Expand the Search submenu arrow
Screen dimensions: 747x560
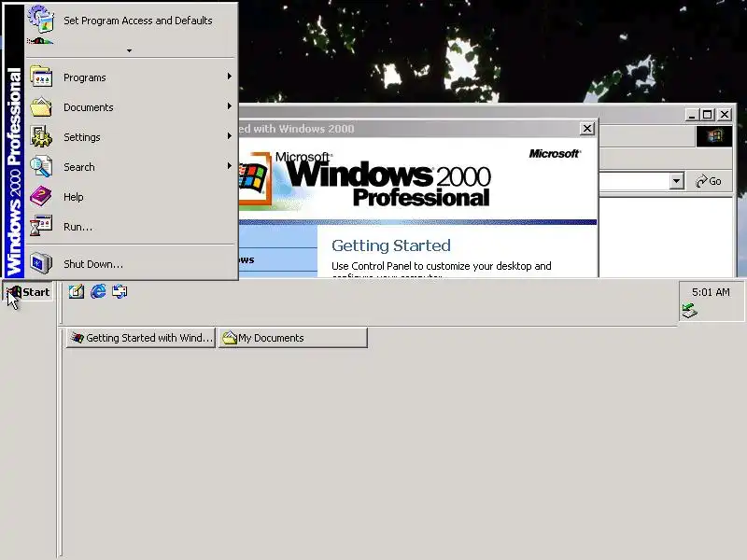click(x=230, y=166)
